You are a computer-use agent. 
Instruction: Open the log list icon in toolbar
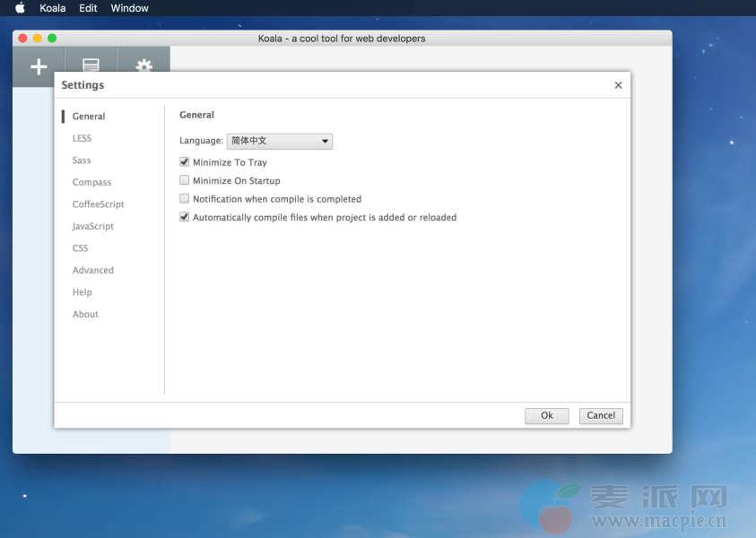coord(91,65)
